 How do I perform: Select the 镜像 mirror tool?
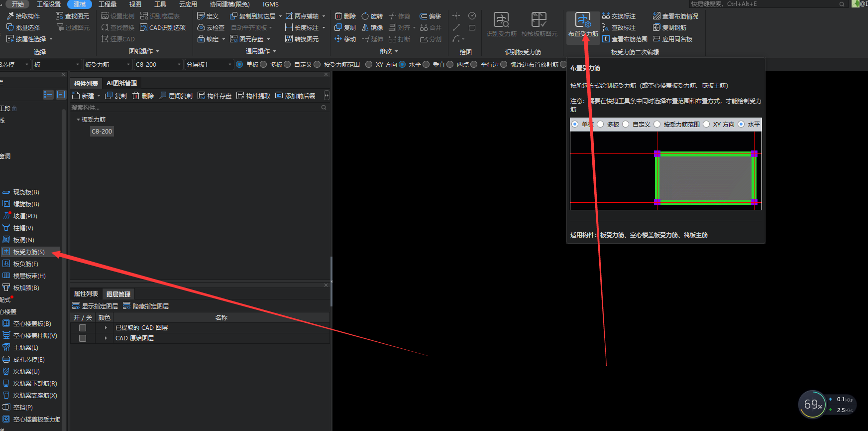coord(372,27)
